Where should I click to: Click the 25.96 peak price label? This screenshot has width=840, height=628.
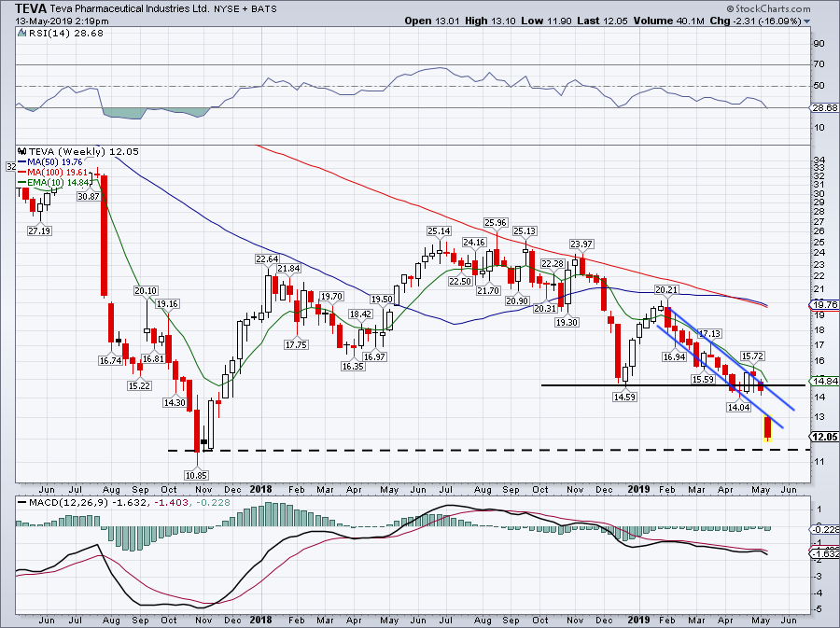[x=496, y=222]
